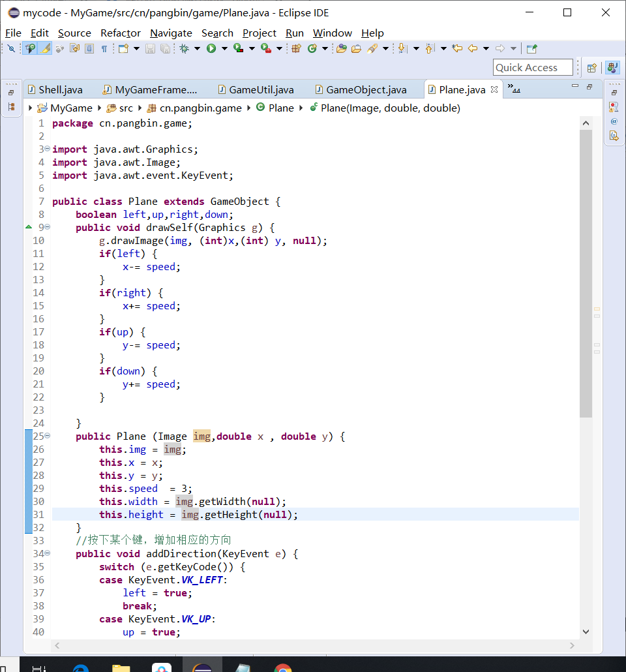This screenshot has width=626, height=672.
Task: Expand breadcrumb arrow before MyGame
Action: [x=30, y=108]
